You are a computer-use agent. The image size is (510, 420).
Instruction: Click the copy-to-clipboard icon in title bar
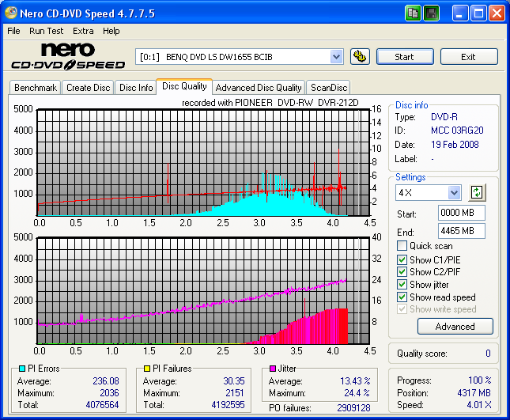click(x=413, y=13)
